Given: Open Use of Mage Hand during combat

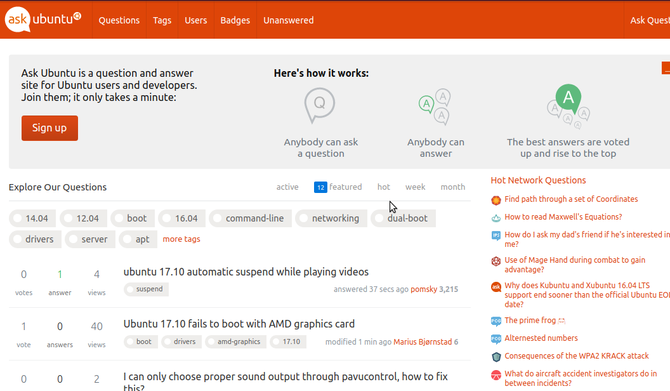Looking at the screenshot, I should (x=575, y=265).
